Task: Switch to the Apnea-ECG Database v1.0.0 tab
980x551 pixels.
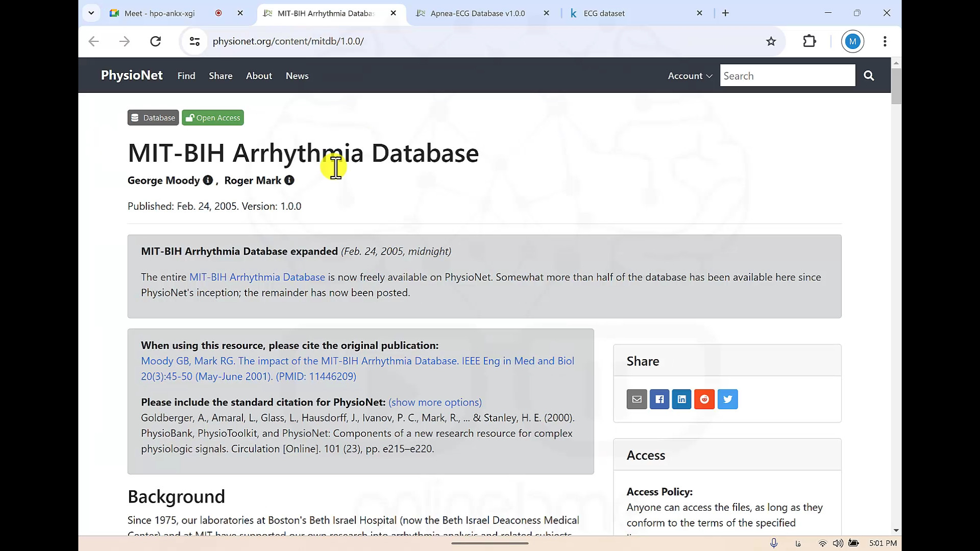Action: [x=477, y=13]
